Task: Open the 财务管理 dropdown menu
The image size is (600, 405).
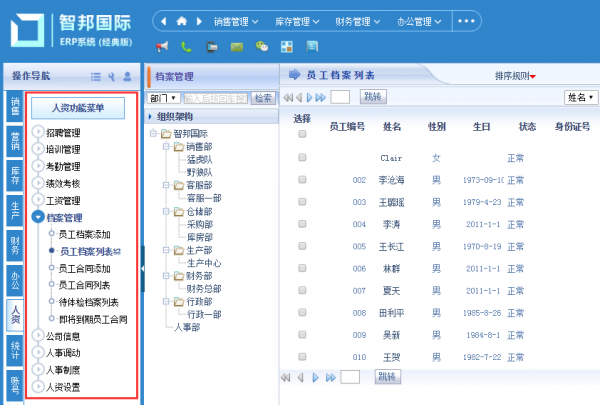Action: click(x=357, y=22)
